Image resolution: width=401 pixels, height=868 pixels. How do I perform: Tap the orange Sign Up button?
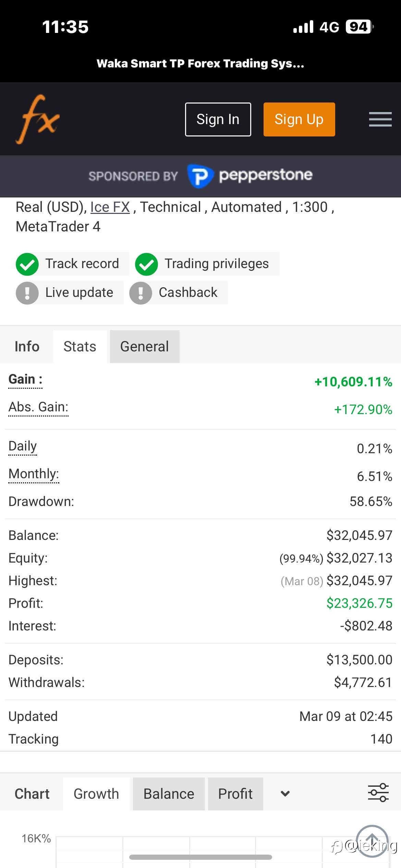(299, 119)
